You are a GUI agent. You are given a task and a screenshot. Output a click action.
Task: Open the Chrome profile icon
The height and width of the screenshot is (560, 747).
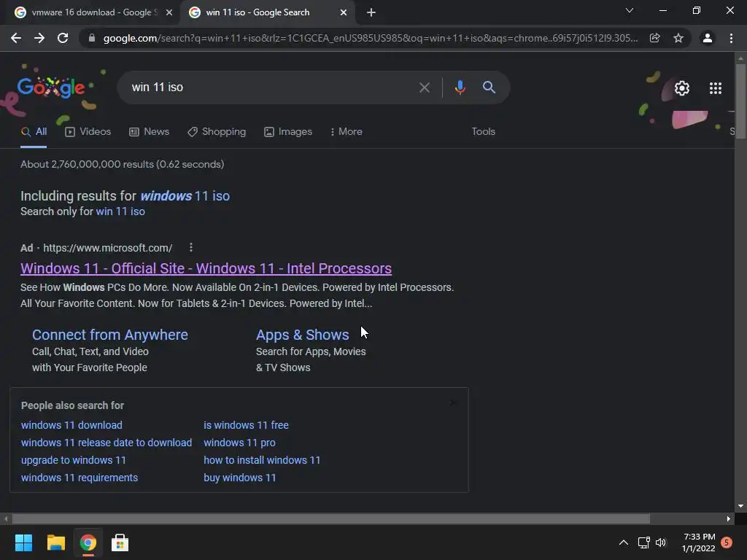tap(708, 38)
